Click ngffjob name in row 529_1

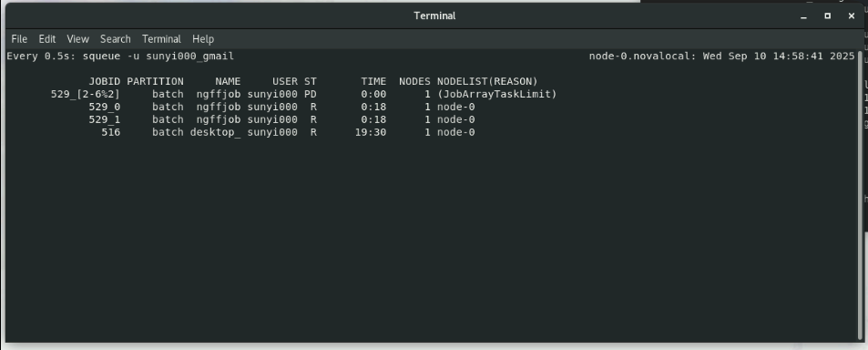[218, 119]
